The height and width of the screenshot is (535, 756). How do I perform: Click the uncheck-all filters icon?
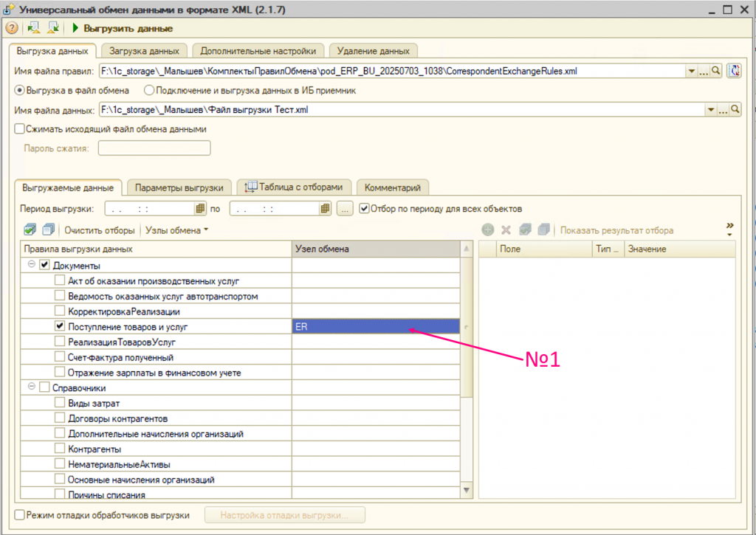(x=544, y=230)
